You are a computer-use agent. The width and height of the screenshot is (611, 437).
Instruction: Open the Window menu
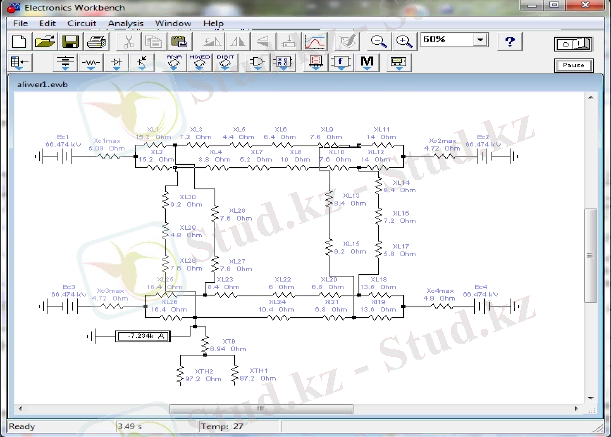tap(173, 22)
